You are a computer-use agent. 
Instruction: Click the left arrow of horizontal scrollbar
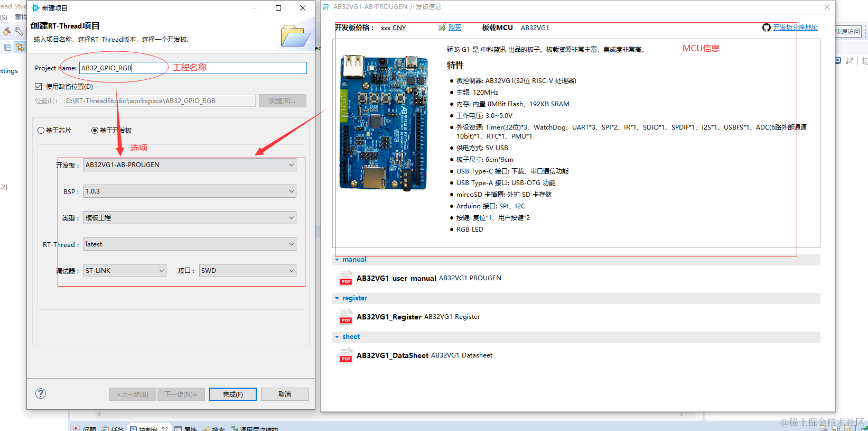pyautogui.click(x=99, y=414)
